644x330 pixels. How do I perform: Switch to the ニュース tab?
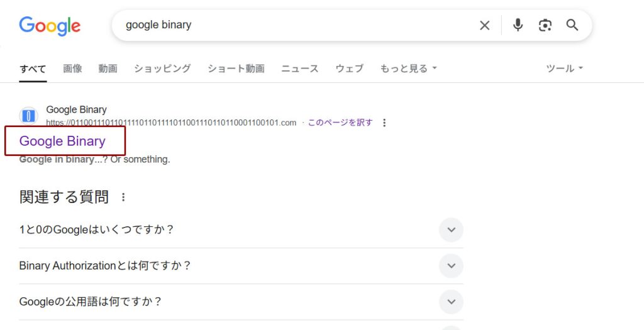[x=300, y=69]
